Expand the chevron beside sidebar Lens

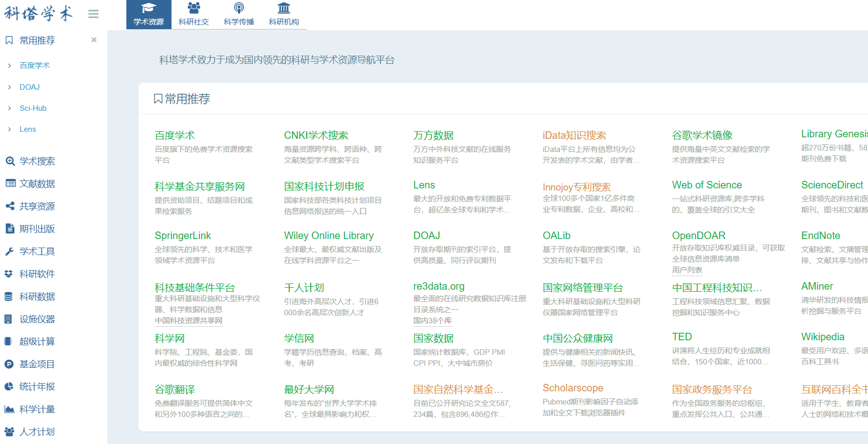[10, 129]
